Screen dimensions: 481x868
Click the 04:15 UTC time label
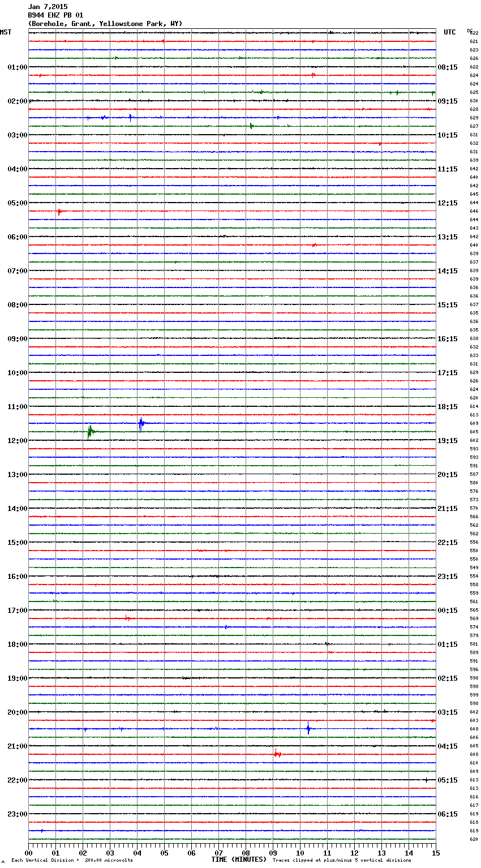point(448,746)
